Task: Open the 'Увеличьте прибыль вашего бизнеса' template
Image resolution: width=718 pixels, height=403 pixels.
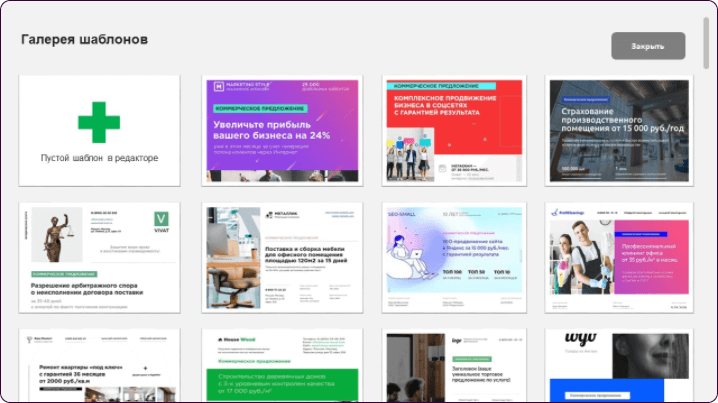Action: 281,130
